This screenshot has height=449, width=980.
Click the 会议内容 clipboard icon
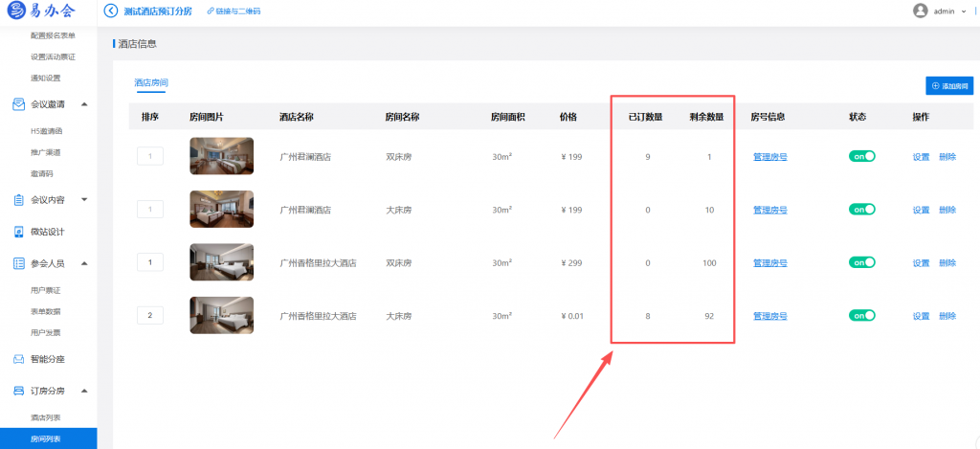click(x=19, y=200)
